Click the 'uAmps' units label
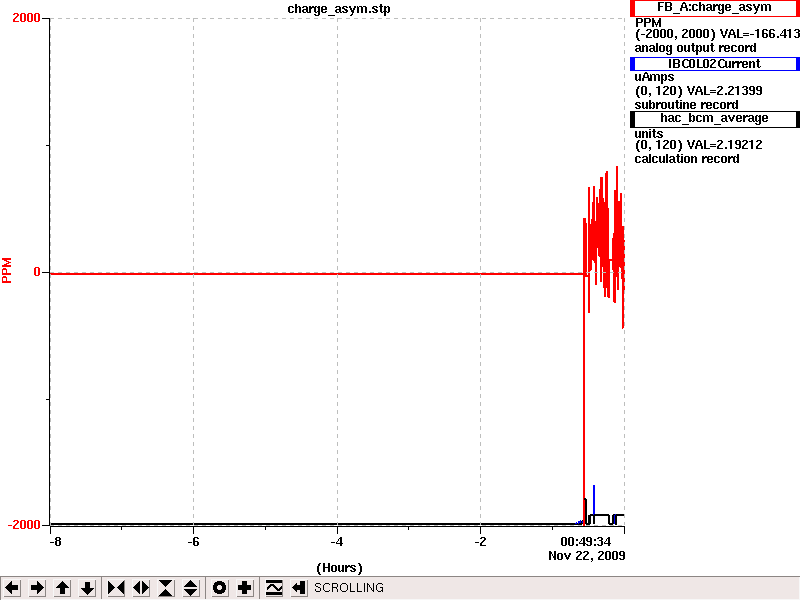Image resolution: width=800 pixels, height=600 pixels. pos(654,77)
